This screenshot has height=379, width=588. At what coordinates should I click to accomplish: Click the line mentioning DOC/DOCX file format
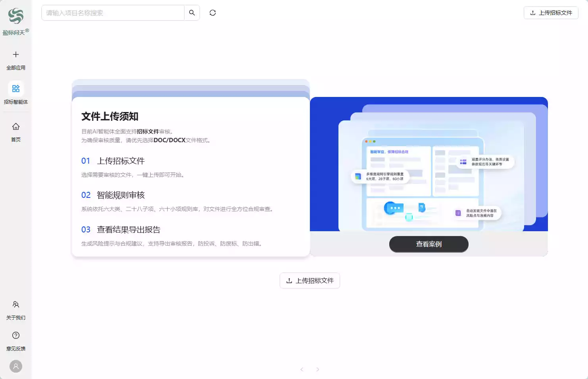(147, 140)
